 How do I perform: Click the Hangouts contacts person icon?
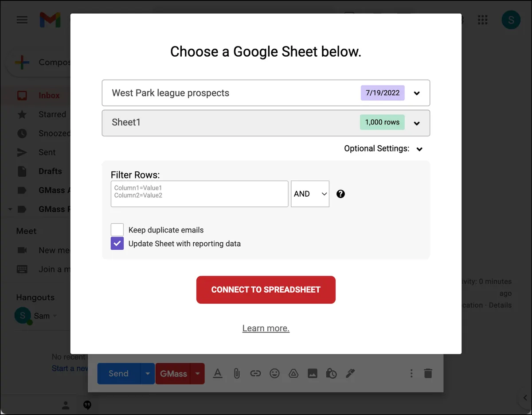pos(66,405)
